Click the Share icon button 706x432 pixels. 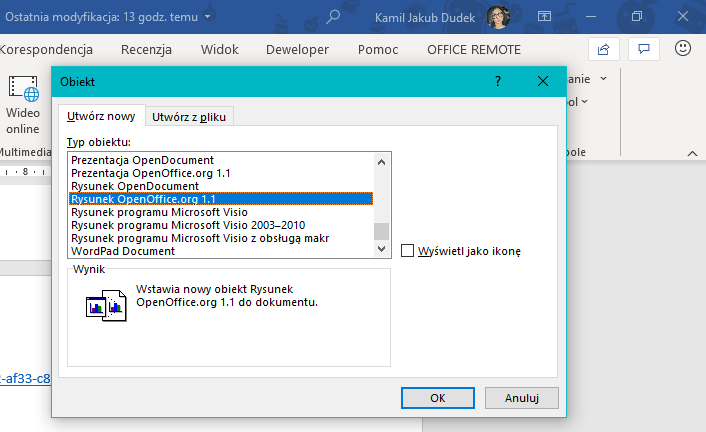pyautogui.click(x=603, y=49)
